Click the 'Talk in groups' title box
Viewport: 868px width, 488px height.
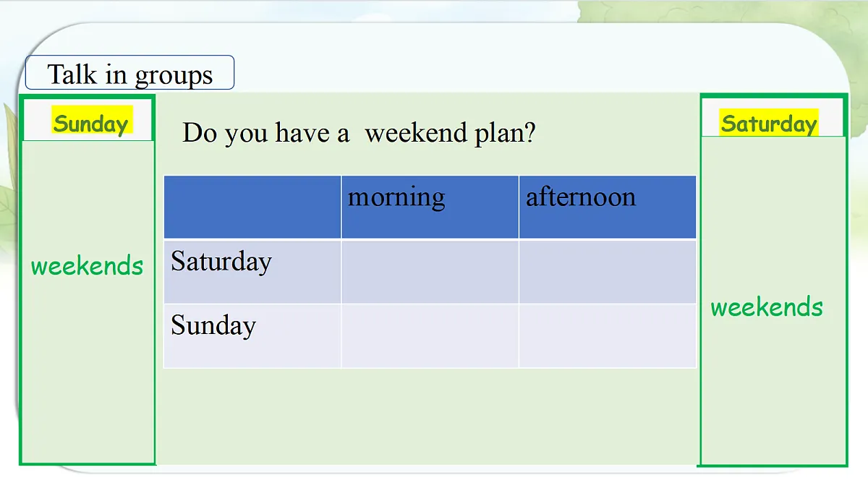pyautogui.click(x=129, y=72)
